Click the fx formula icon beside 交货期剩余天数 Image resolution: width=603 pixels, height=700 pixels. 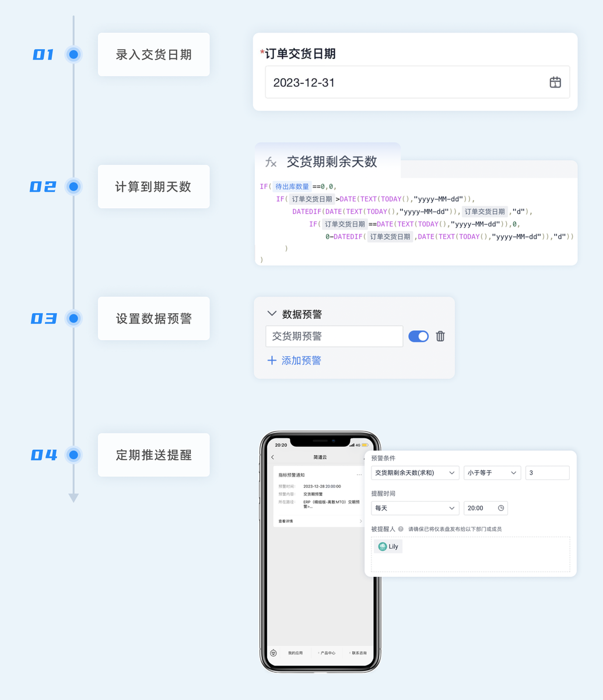tap(271, 162)
